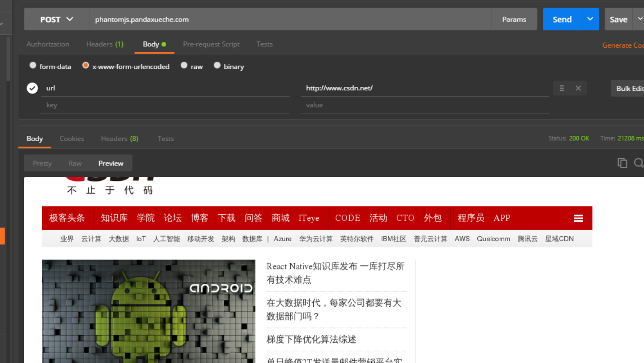This screenshot has height=363, width=644.
Task: Open the response Cookies tab
Action: click(x=71, y=139)
